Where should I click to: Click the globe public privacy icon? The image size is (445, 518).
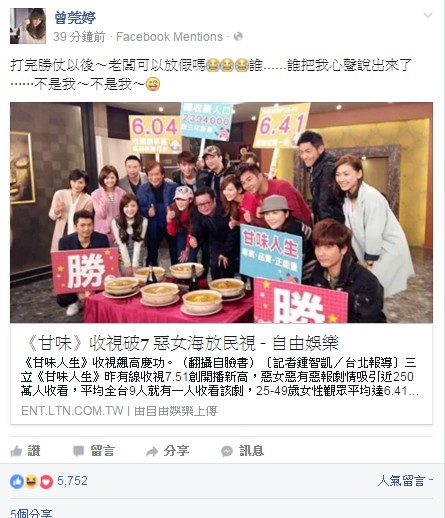coord(238,36)
